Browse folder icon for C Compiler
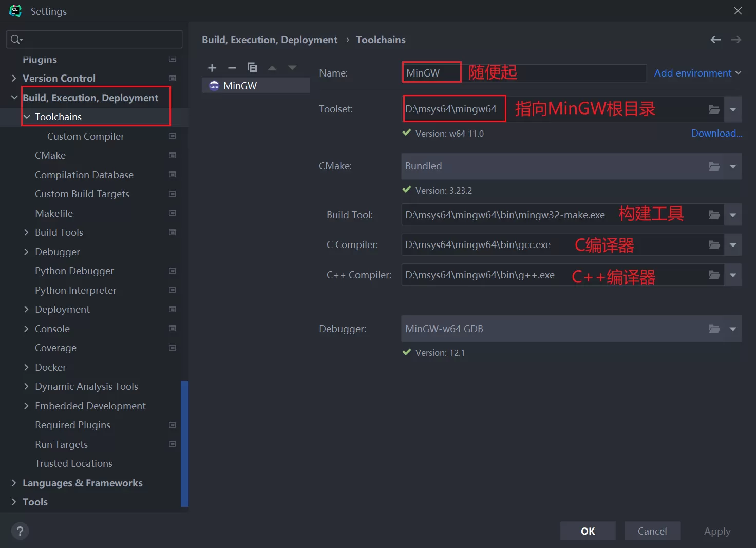Screen dimensions: 756x548 pyautogui.click(x=714, y=245)
